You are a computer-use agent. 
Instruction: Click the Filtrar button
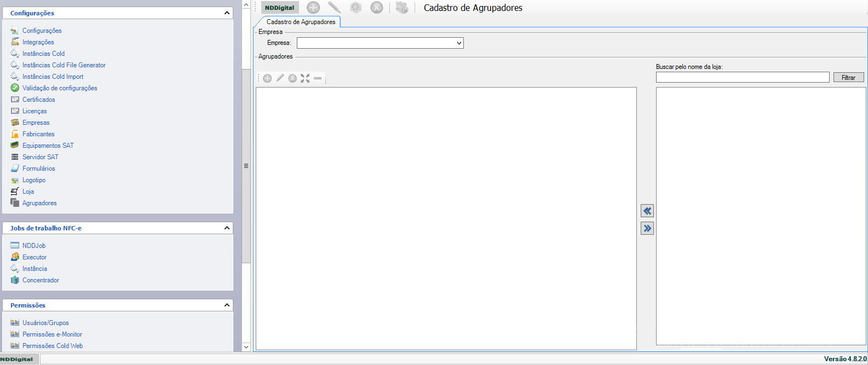pyautogui.click(x=848, y=78)
